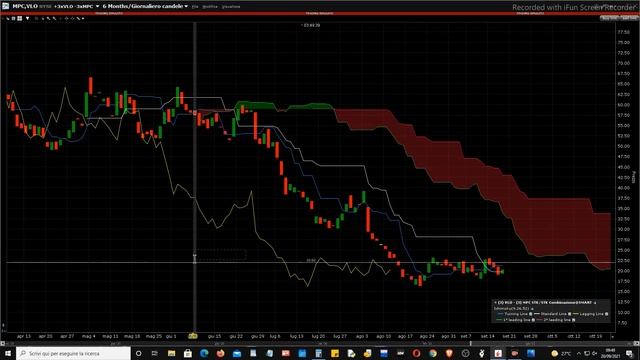Click the 'set 14' date label
Screen dimensions: 640x360
487,336
